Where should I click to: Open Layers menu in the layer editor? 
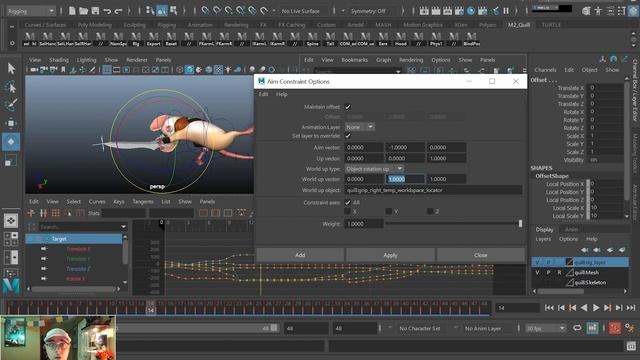pos(543,239)
